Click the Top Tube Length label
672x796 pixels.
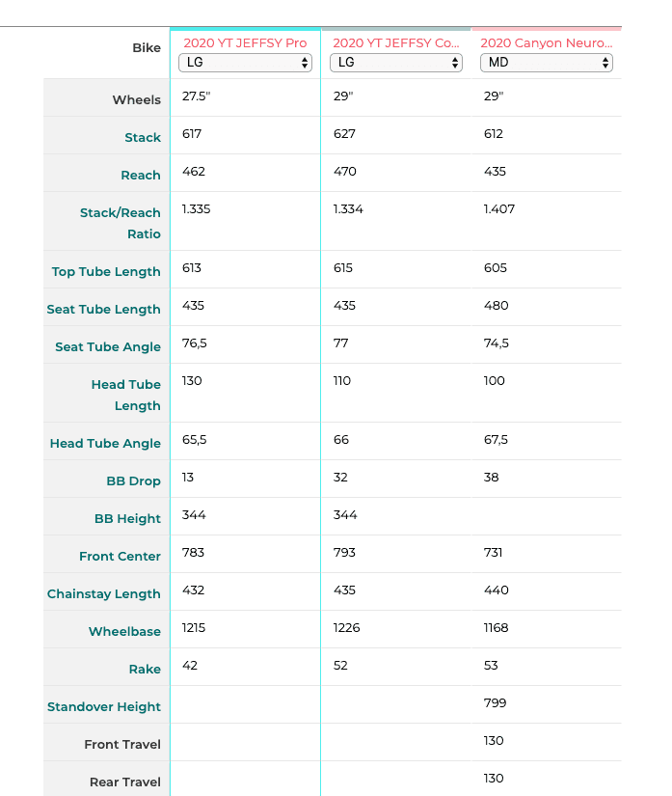[x=106, y=272]
